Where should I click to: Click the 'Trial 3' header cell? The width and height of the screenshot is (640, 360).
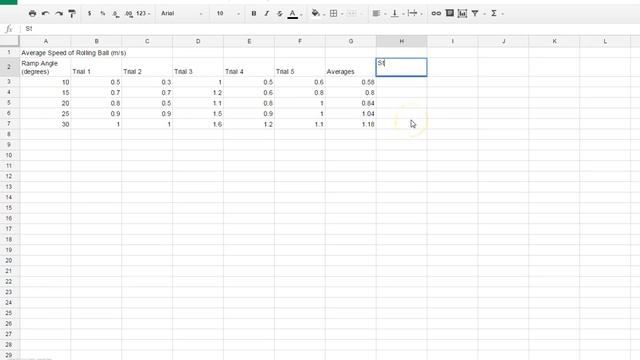pos(198,67)
